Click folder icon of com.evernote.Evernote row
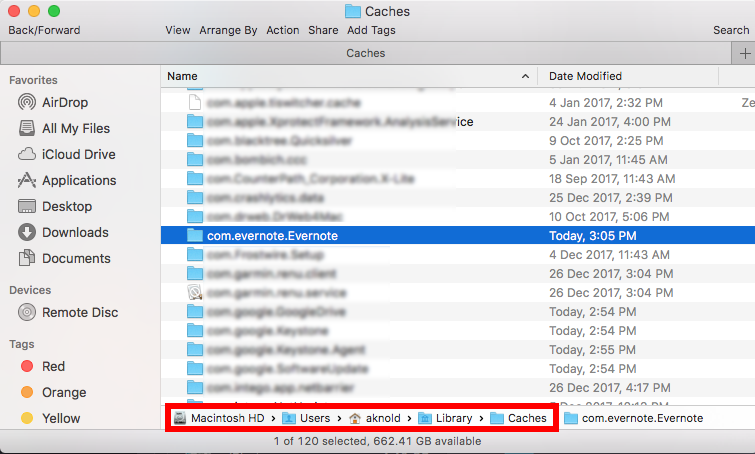Image resolution: width=755 pixels, height=454 pixels. (x=195, y=235)
